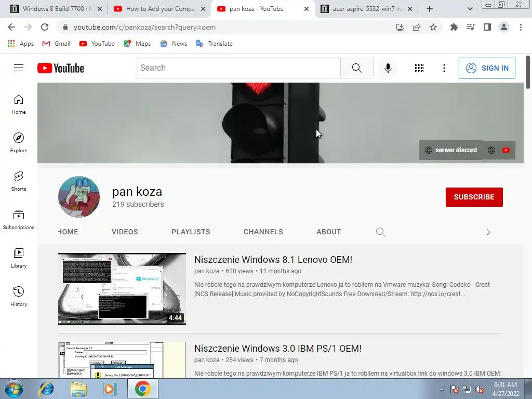This screenshot has height=399, width=532.
Task: Toggle Chrome side panel icon
Action: pyautogui.click(x=487, y=27)
